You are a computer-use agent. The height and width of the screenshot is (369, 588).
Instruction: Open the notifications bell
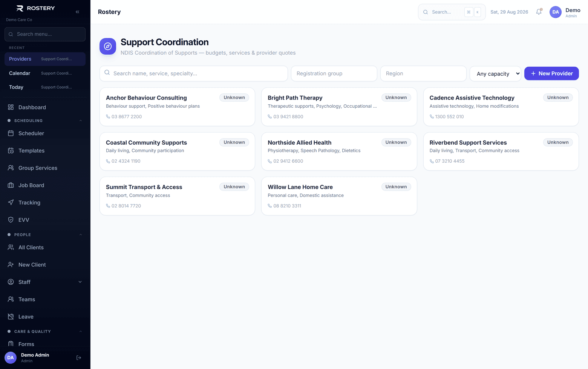[539, 12]
